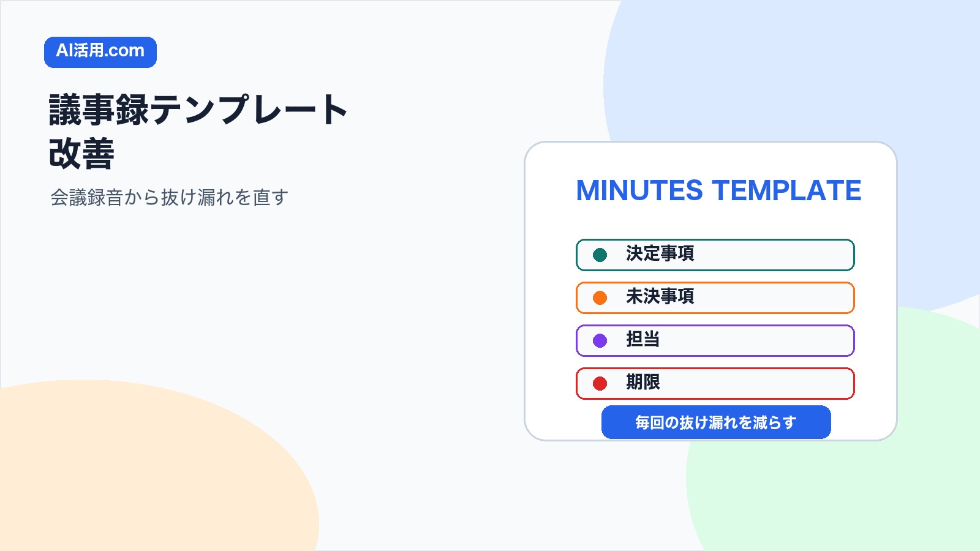Click the subtitle 会議録音から抜け漏れを直す
Screen dimensions: 980x551
click(x=169, y=197)
